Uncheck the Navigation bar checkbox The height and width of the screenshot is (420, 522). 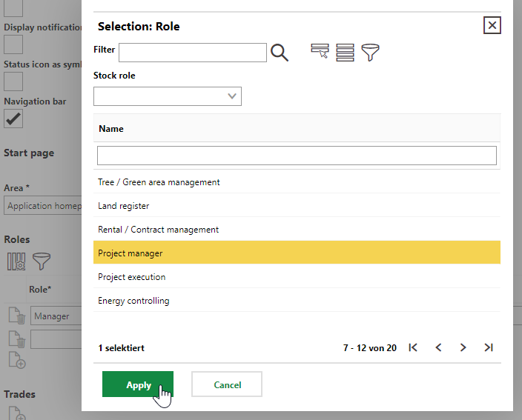click(x=13, y=119)
